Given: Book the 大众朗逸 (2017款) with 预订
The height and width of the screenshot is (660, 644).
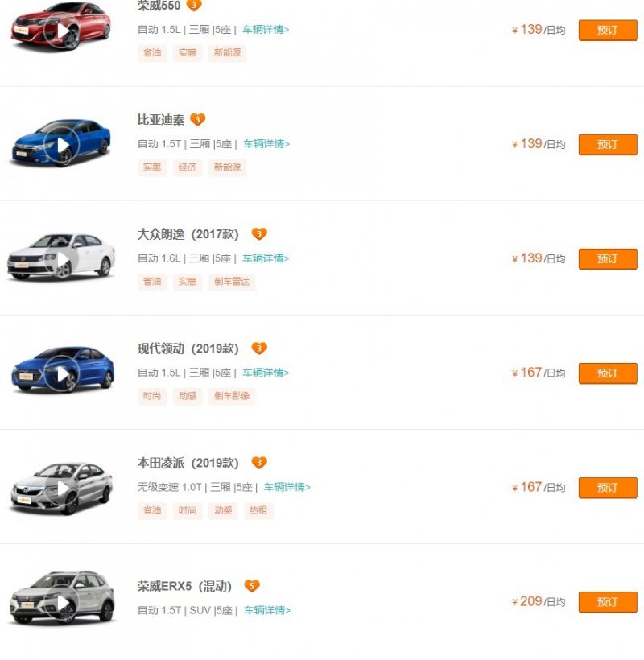Looking at the screenshot, I should click(608, 258).
